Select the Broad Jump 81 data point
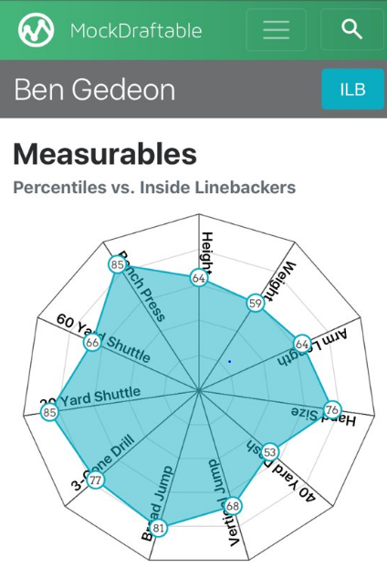387x588 pixels. 159,528
